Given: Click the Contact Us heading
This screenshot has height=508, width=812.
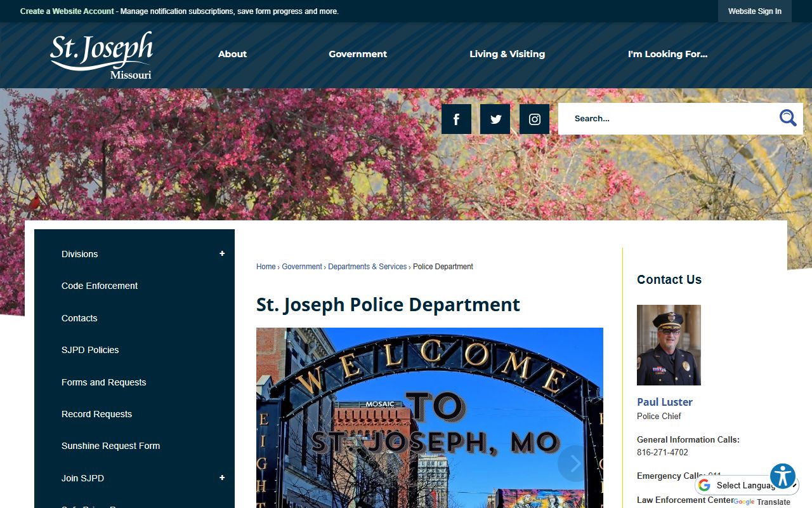Looking at the screenshot, I should [x=669, y=280].
